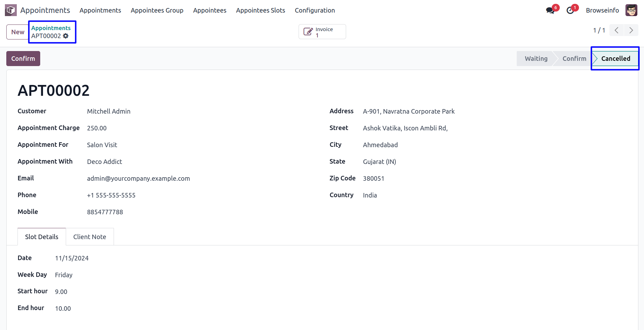Go to previous record arrow
The width and height of the screenshot is (644, 330).
616,30
